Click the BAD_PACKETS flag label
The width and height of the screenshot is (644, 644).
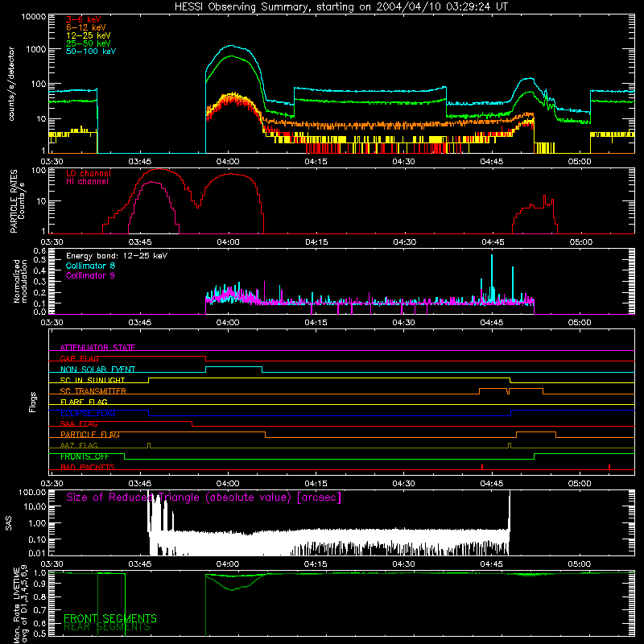click(x=88, y=467)
